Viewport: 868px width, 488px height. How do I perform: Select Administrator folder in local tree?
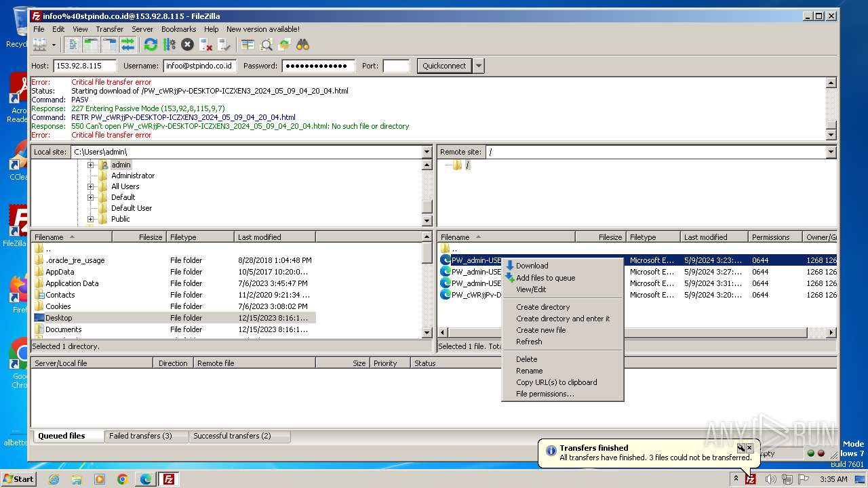pyautogui.click(x=133, y=176)
